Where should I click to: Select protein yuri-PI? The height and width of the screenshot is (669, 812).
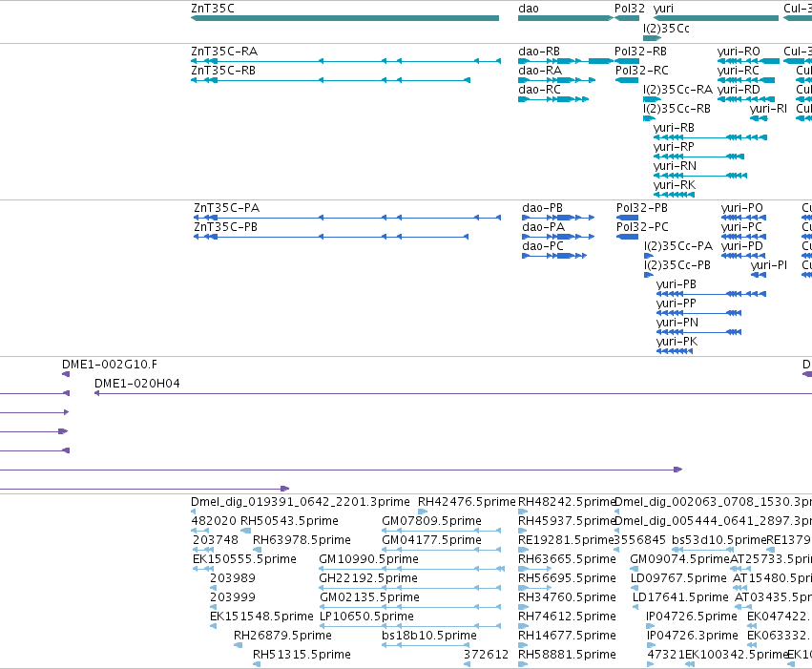[759, 276]
